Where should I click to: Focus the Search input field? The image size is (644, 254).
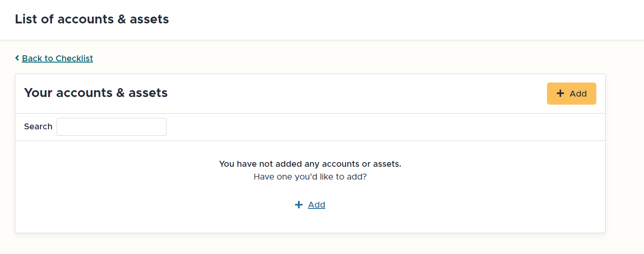tap(112, 127)
